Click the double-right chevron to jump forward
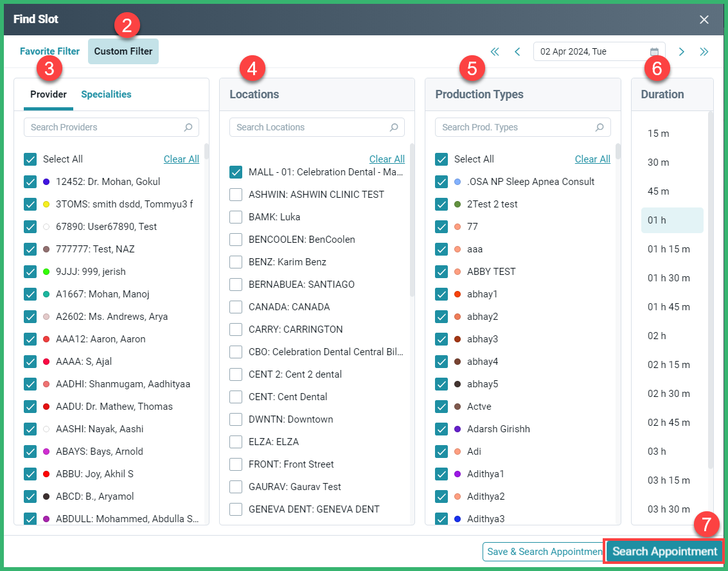 (x=704, y=51)
